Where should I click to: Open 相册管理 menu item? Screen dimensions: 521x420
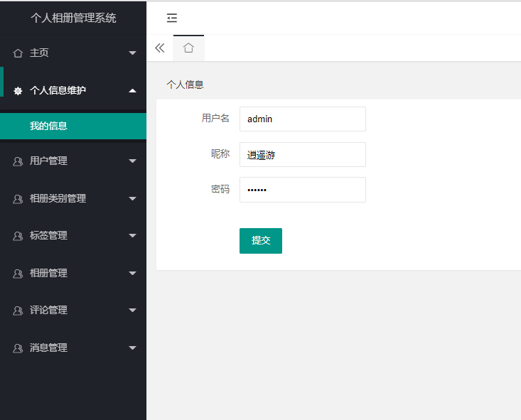[73, 273]
